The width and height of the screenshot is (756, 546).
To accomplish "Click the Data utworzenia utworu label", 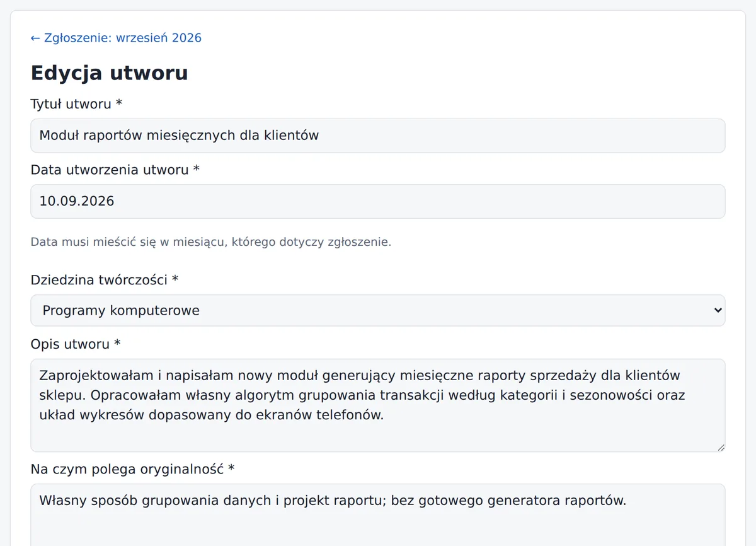I will tap(115, 170).
